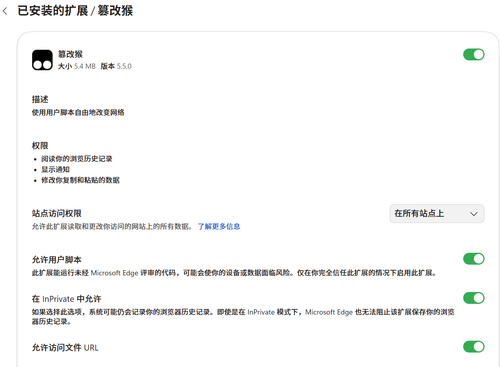Open the 了解更多信息 link
This screenshot has height=367, width=500.
(219, 226)
